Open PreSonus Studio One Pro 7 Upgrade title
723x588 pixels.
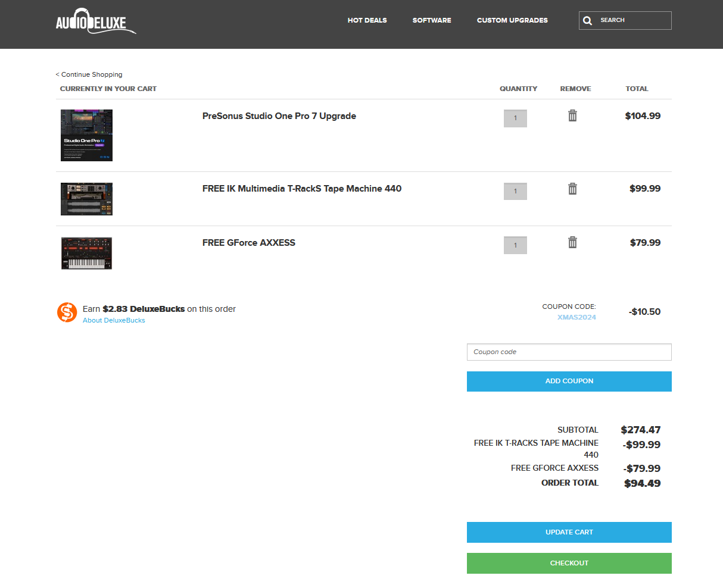279,116
